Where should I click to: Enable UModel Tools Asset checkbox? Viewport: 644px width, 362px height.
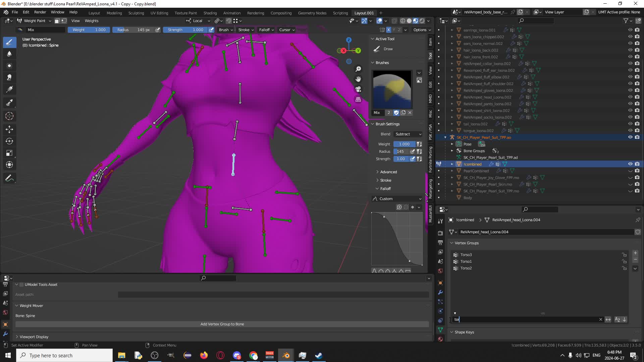tap(21, 285)
